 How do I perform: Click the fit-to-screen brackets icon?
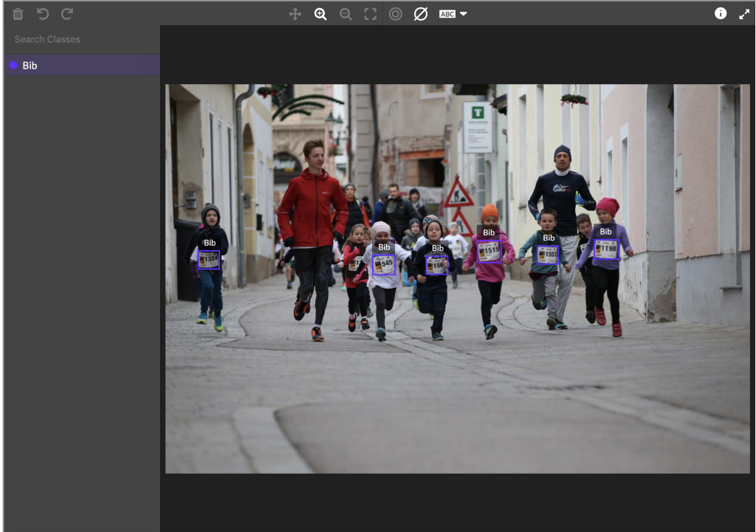370,14
